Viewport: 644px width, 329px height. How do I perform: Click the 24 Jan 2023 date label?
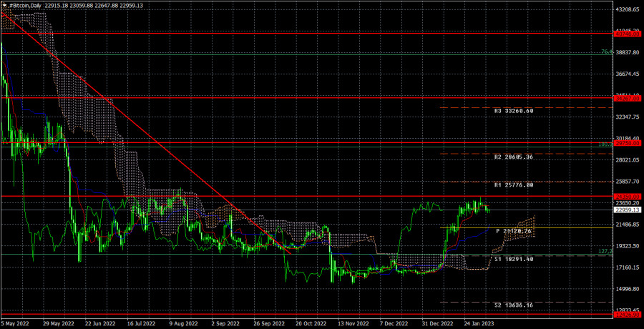pos(478,323)
